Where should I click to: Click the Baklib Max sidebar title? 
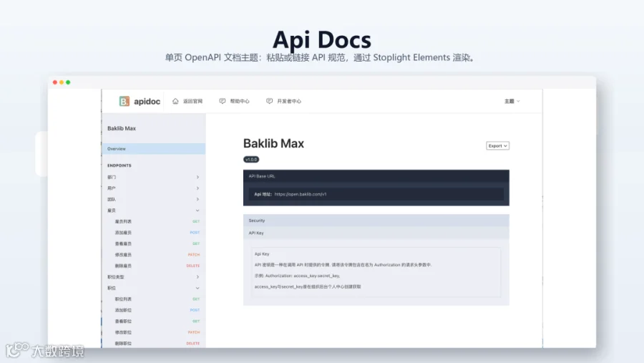coord(122,128)
